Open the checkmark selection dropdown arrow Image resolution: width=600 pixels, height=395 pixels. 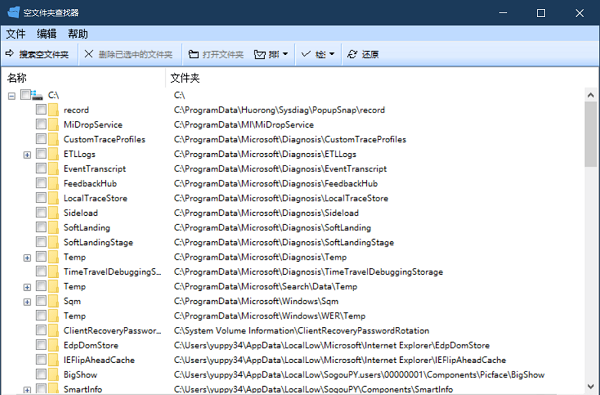pyautogui.click(x=332, y=54)
